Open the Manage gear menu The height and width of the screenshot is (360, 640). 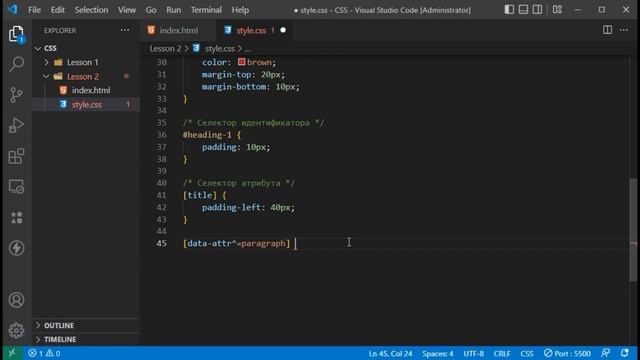pos(16,330)
